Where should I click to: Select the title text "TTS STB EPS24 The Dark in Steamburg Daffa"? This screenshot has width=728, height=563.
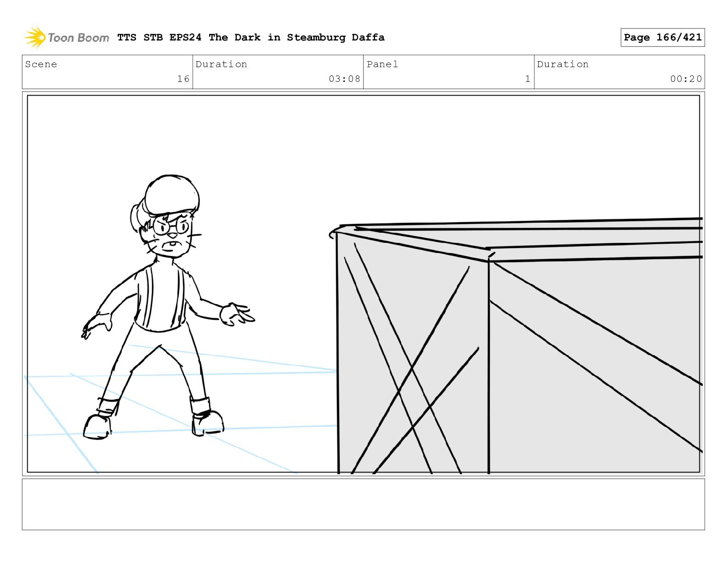click(251, 37)
